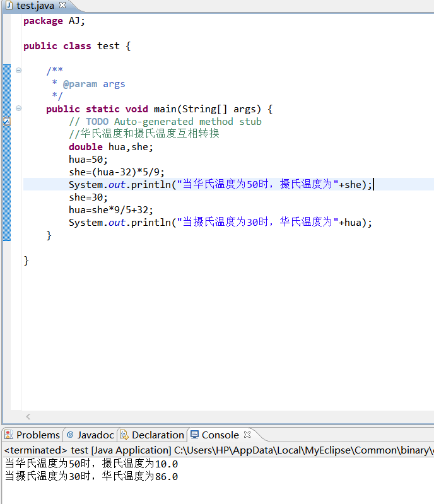This screenshot has width=434, height=504.
Task: Collapse the main method fold marker
Action: point(19,108)
